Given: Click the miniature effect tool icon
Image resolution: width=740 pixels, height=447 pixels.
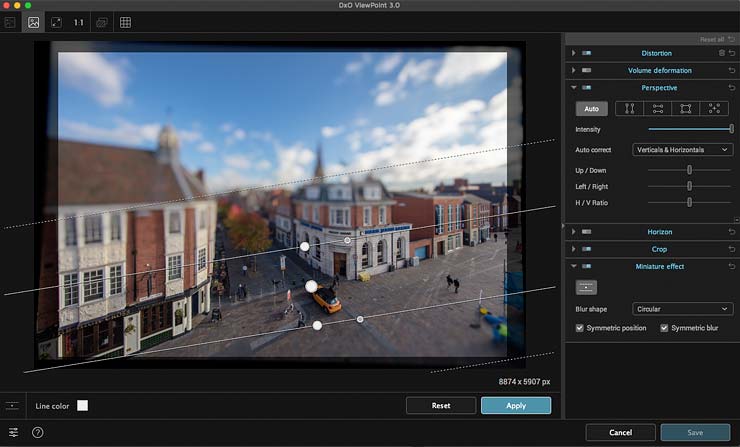Looking at the screenshot, I should (586, 287).
